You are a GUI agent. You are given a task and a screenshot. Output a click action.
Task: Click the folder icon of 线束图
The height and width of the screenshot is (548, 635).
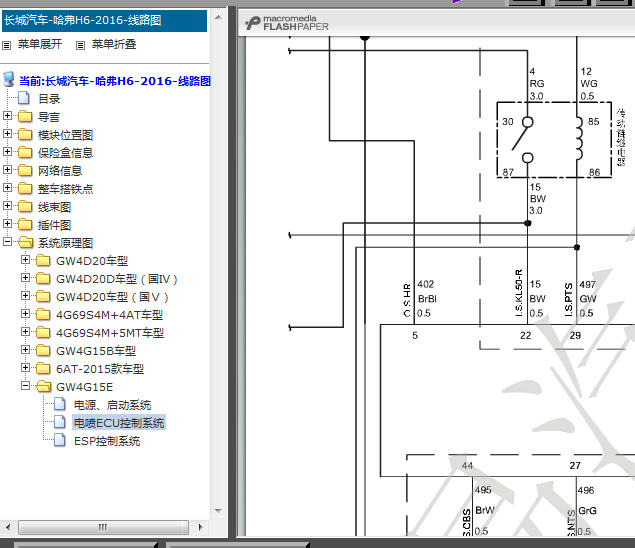click(x=25, y=207)
